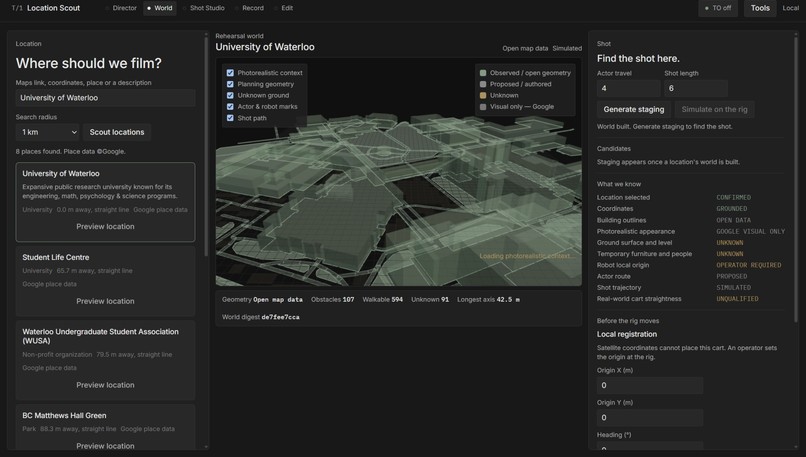
Task: Click the right Shot panel scrollbar
Action: coord(796,177)
